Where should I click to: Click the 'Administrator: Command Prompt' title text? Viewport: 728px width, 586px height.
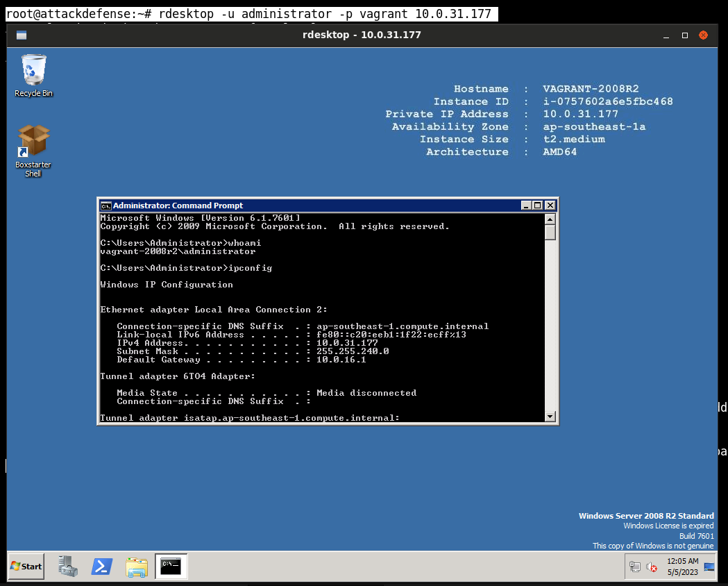point(178,206)
